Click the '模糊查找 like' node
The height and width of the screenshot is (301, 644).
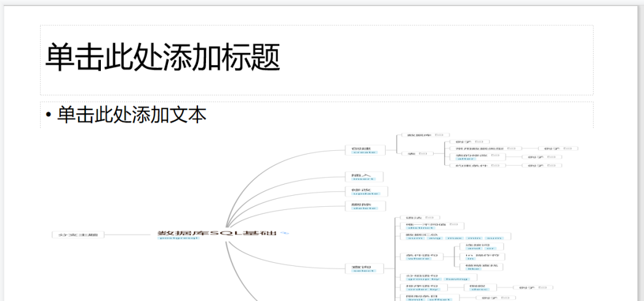[481, 267]
